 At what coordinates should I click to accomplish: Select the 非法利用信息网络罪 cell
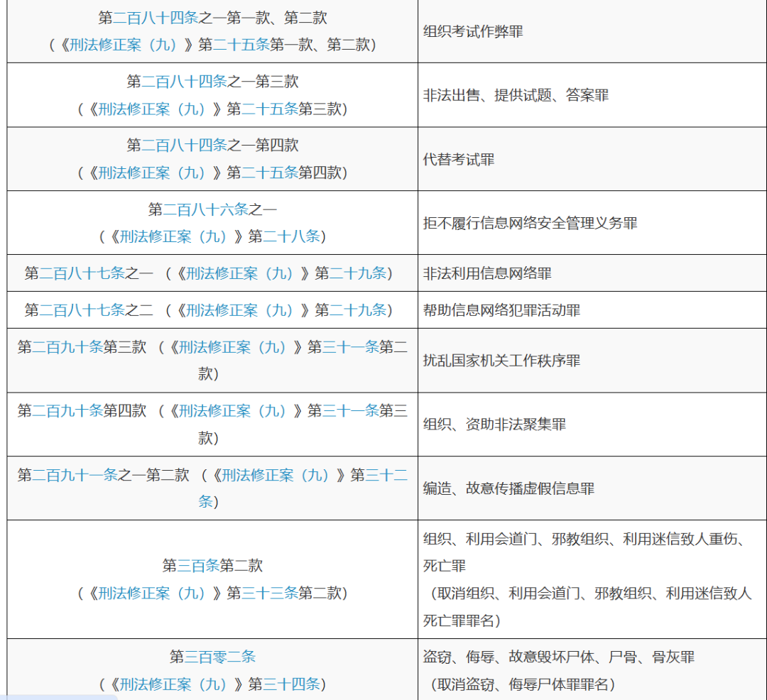point(592,273)
